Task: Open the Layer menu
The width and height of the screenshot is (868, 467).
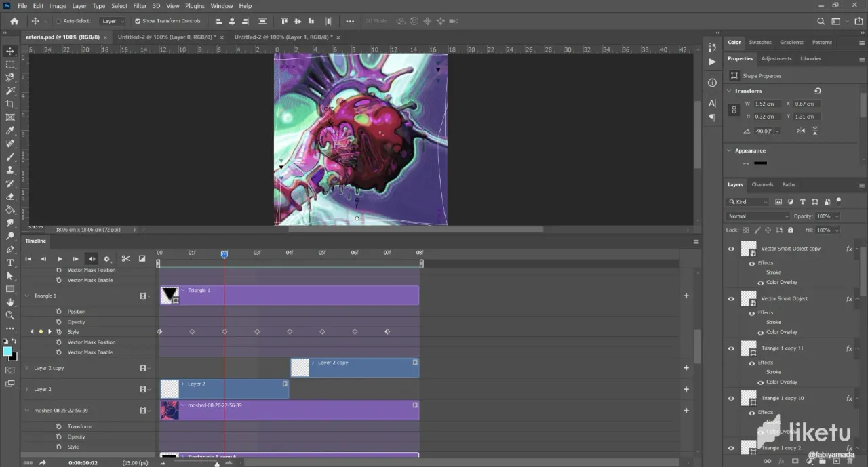Action: (x=79, y=6)
